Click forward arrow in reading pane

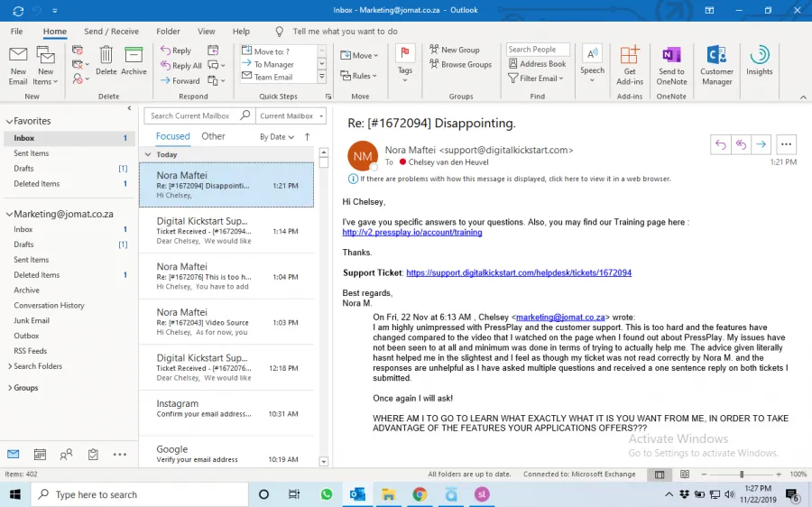coord(761,144)
